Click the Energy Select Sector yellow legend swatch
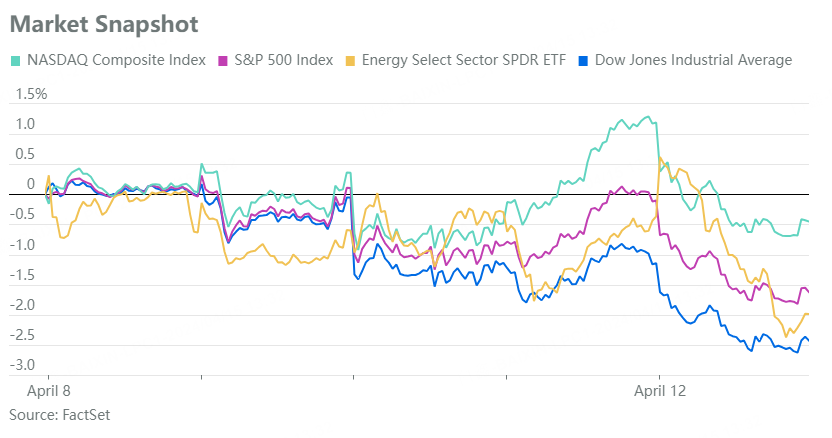 pyautogui.click(x=349, y=60)
